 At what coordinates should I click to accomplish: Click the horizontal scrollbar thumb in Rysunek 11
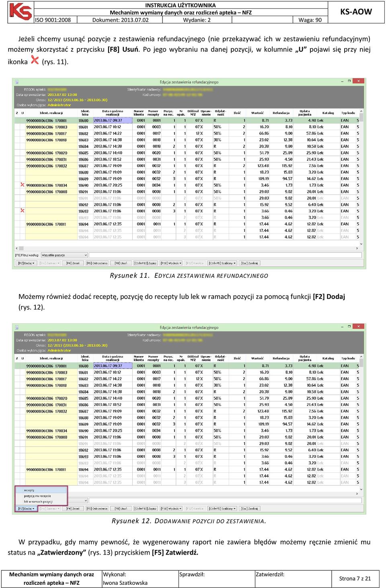[x=21, y=248]
